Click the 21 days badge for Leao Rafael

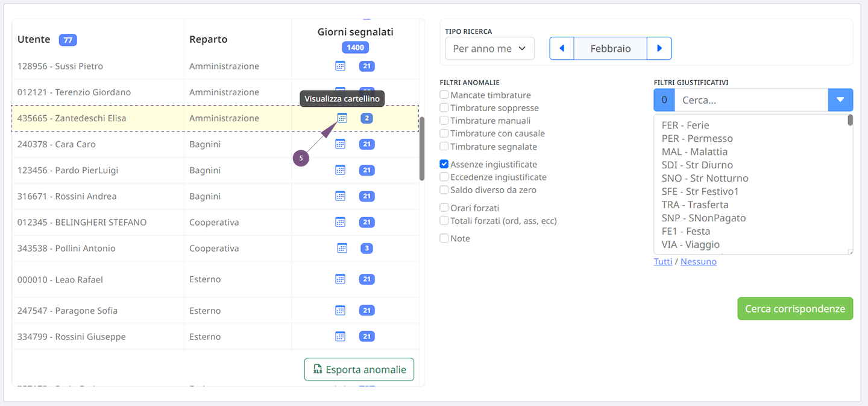point(366,279)
